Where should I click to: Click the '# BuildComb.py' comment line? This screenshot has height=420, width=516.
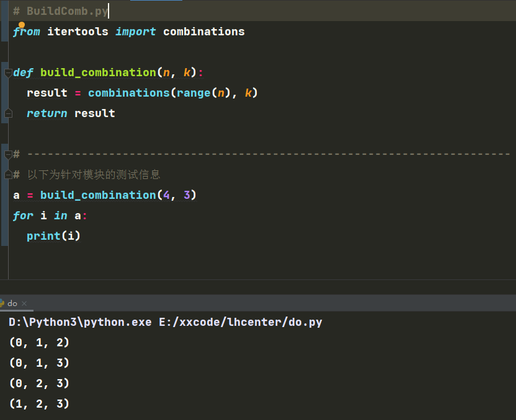[61, 11]
